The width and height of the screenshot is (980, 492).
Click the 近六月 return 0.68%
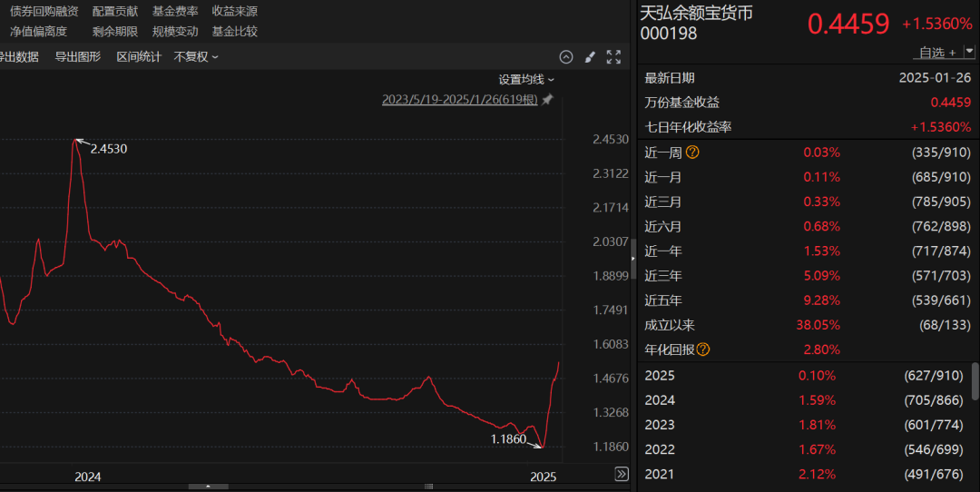[822, 226]
